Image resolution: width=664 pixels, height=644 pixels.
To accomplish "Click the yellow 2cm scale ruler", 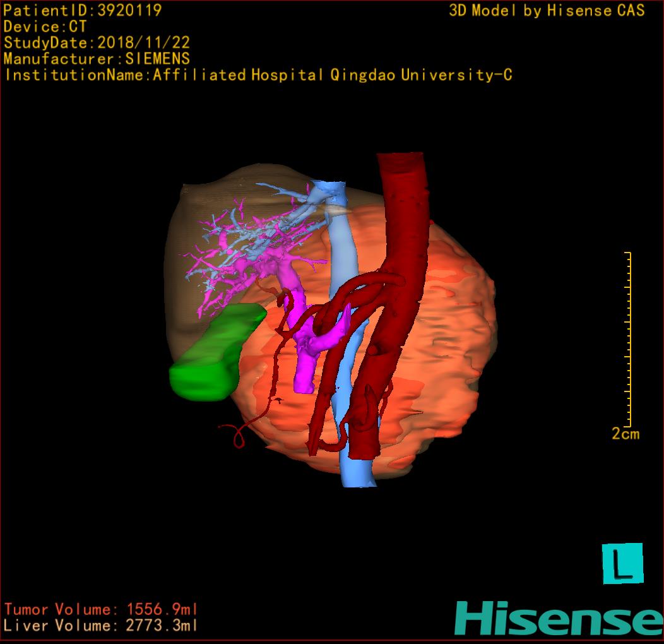I will (x=628, y=340).
